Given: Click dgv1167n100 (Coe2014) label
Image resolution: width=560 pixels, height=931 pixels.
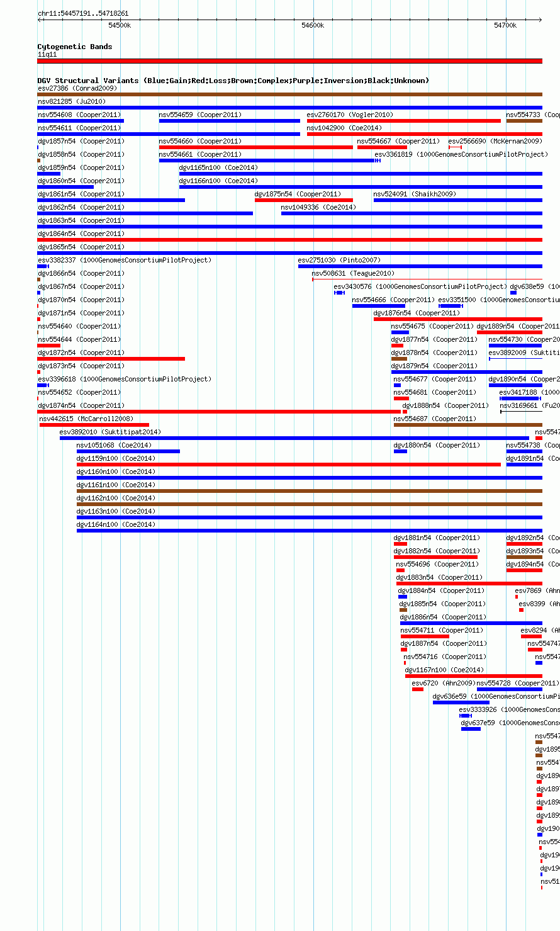Looking at the screenshot, I should [x=444, y=670].
